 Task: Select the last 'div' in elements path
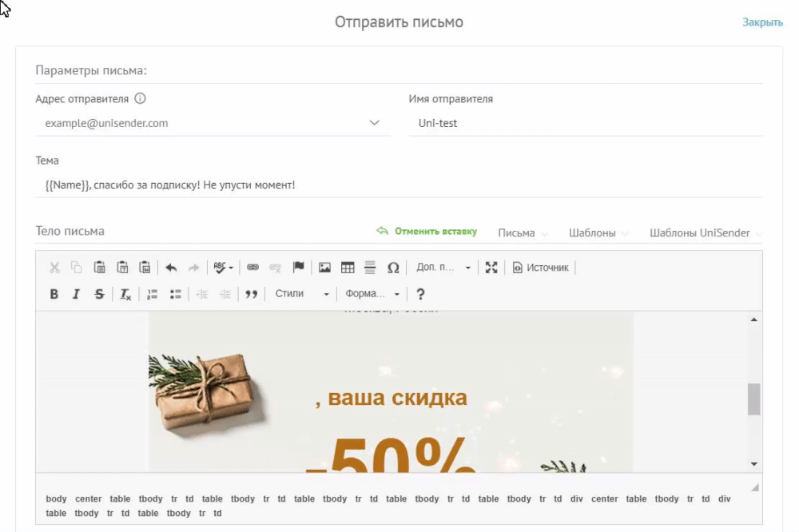tap(724, 499)
